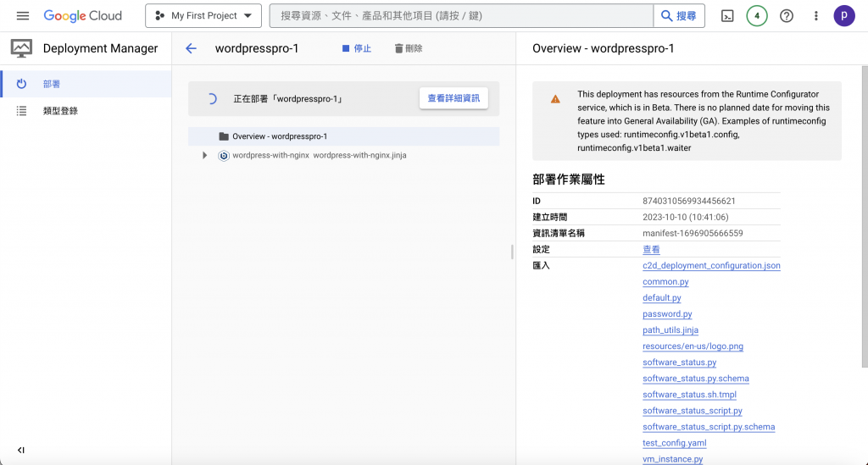Screen dimensions: 868x465
Task: Open path_utils.jinja import link
Action: [x=670, y=330]
